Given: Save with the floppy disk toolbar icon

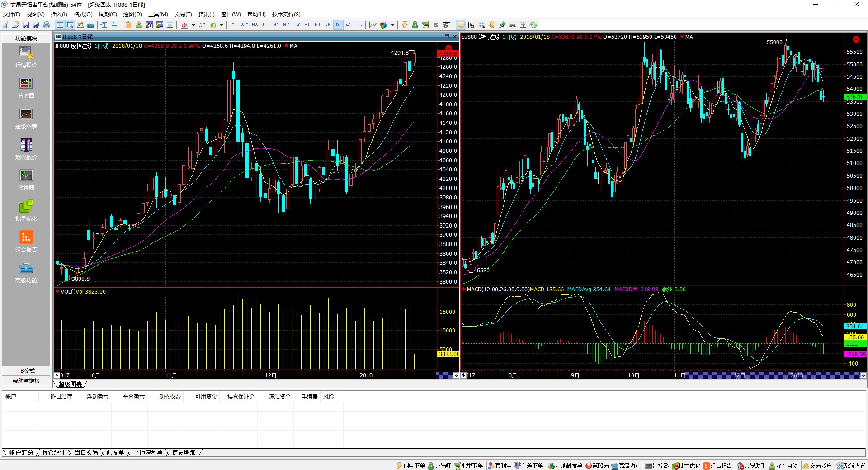Looking at the screenshot, I should (x=26, y=25).
